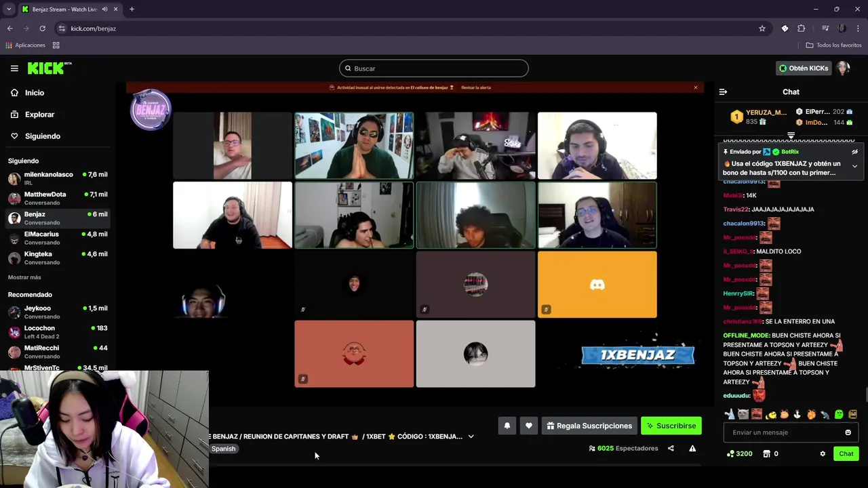
Task: Open Chrome three-dot menu
Action: coord(858,28)
